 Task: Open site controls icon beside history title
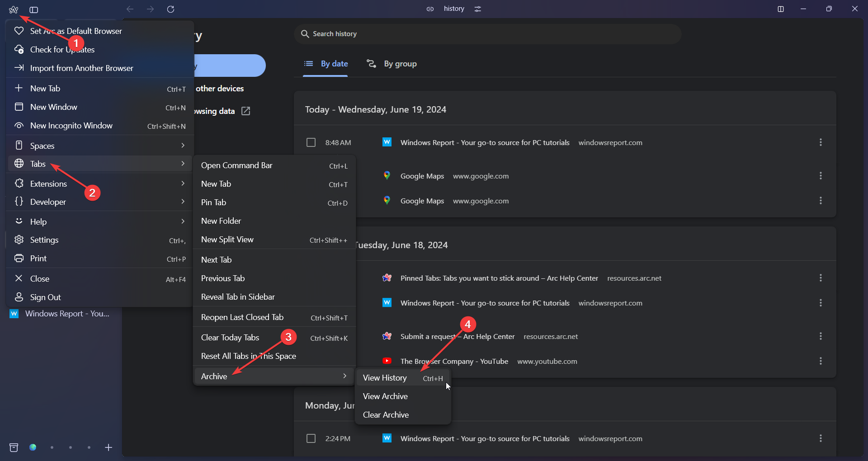point(478,9)
